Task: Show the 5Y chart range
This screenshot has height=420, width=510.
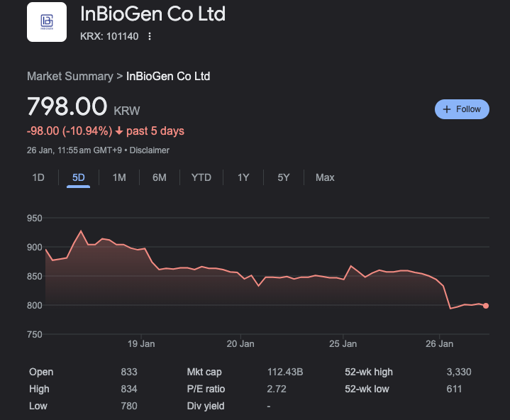Action: (283, 177)
